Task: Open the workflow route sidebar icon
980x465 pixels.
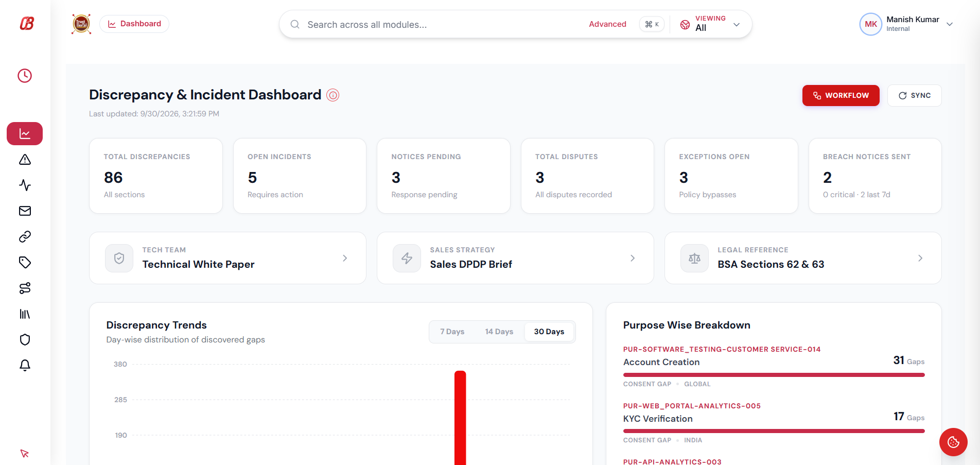Action: pos(25,288)
